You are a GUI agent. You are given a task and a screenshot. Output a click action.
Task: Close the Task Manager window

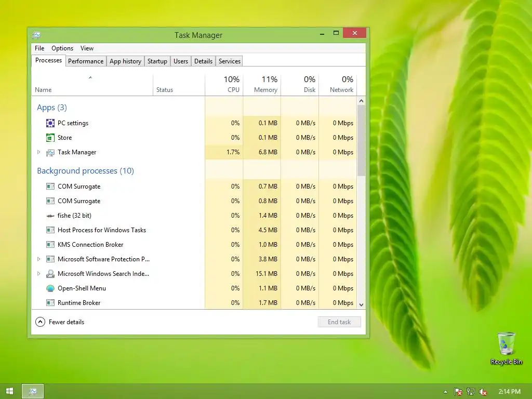point(354,33)
